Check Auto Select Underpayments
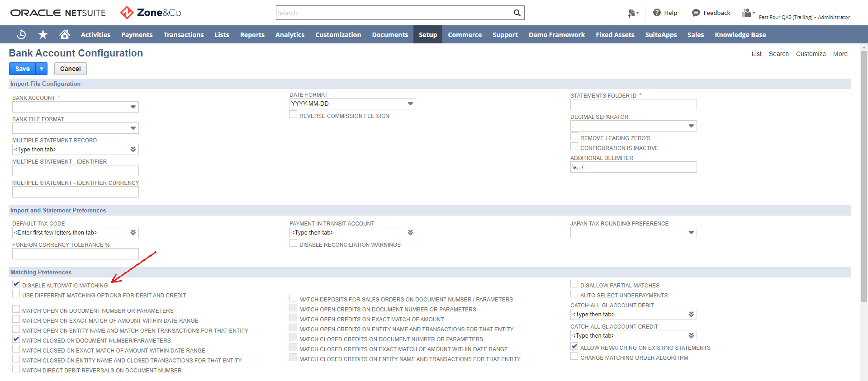Viewport: 868px width, 381px height. coord(574,294)
